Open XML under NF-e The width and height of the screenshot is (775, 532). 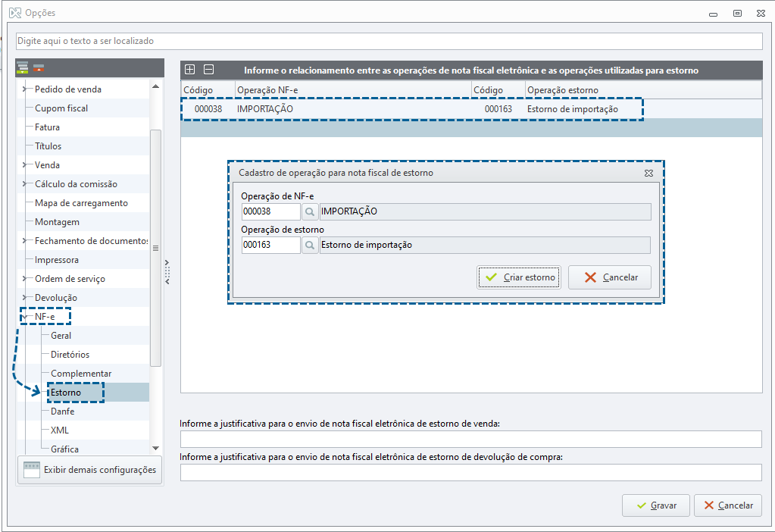tap(59, 430)
